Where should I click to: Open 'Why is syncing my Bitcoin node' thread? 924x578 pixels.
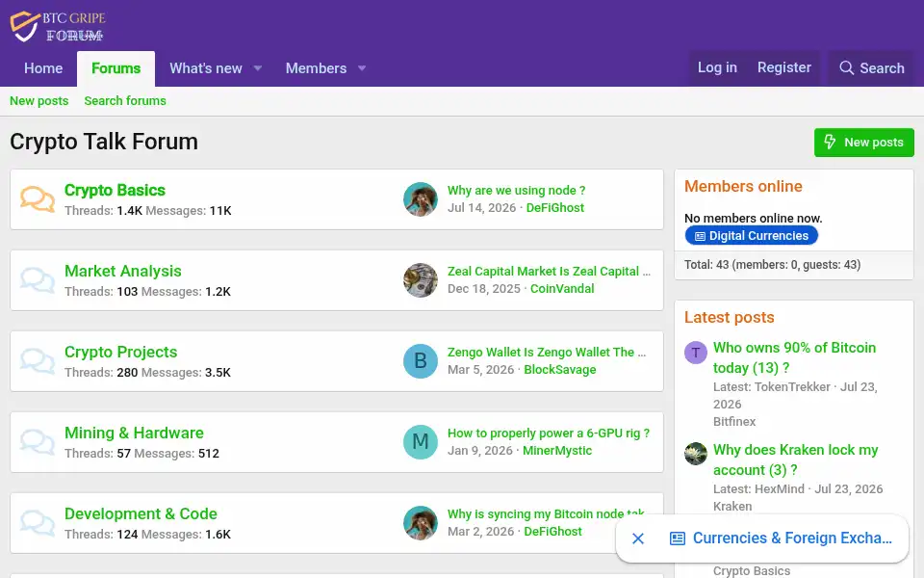[x=545, y=513]
